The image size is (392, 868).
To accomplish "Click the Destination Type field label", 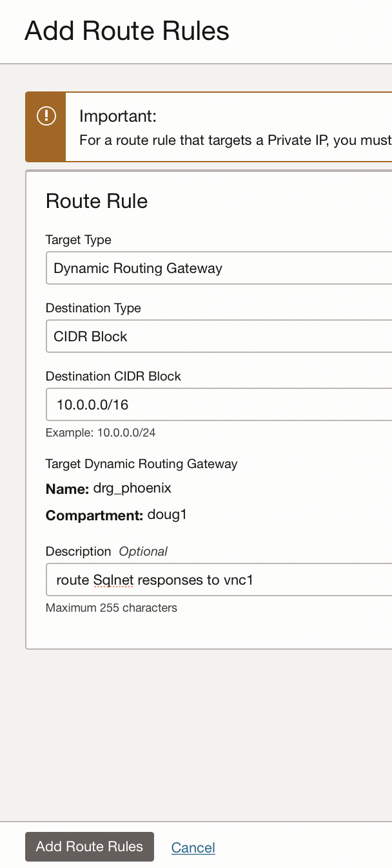I will coord(93,308).
